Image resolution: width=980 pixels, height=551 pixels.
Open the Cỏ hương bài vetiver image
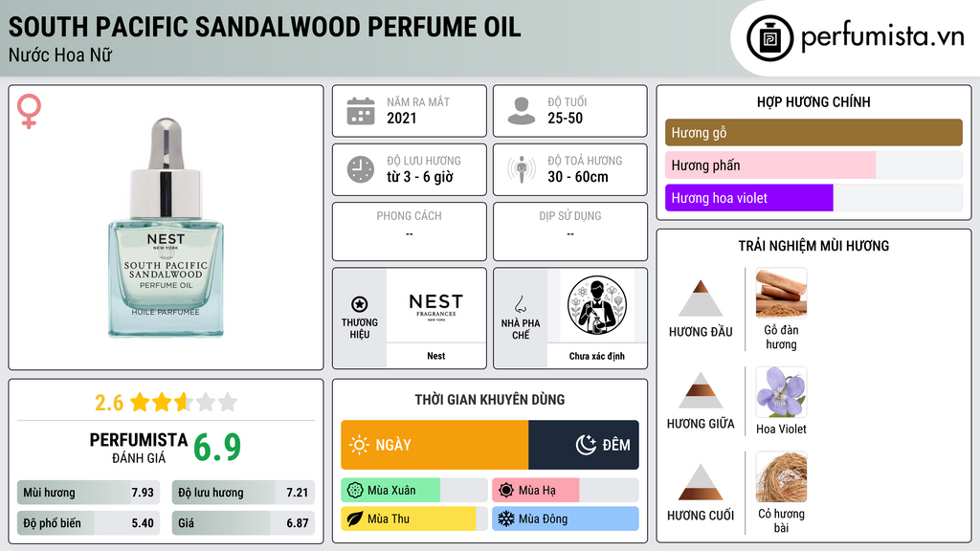(x=781, y=476)
